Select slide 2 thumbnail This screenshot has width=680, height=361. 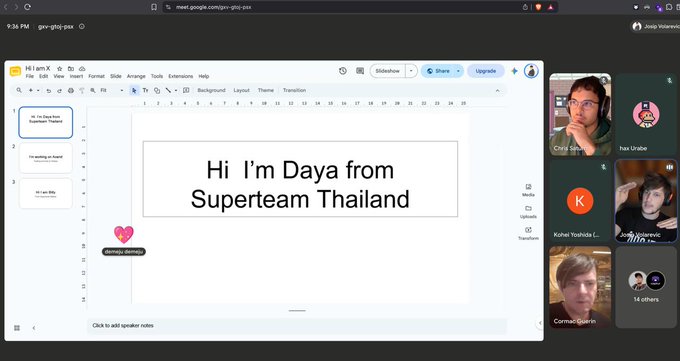click(x=46, y=158)
